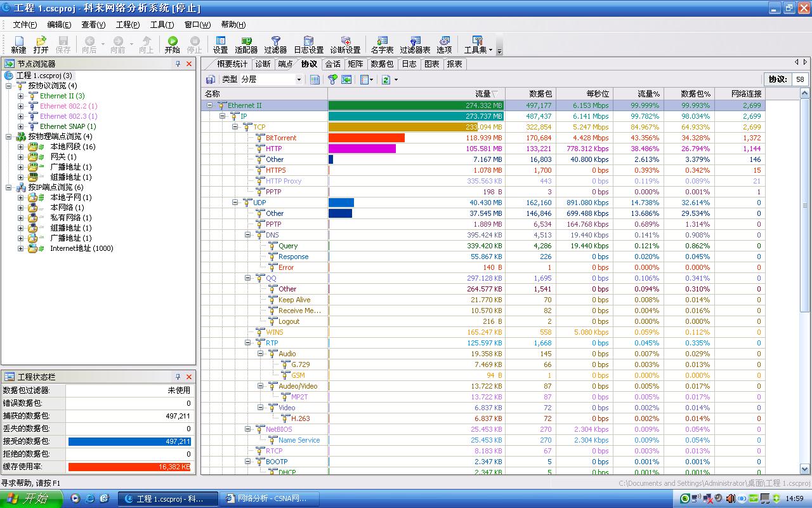Open the 名字表 (Name table) icon
The image size is (812, 508).
[x=382, y=44]
